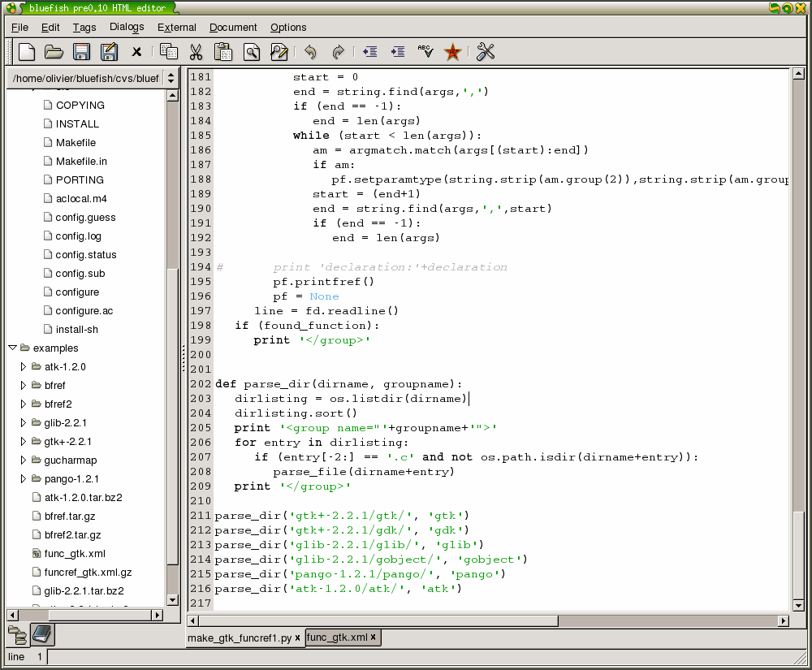Viewport: 812px width, 670px height.
Task: Expand the pango-1.2.1 folder
Action: tap(24, 479)
